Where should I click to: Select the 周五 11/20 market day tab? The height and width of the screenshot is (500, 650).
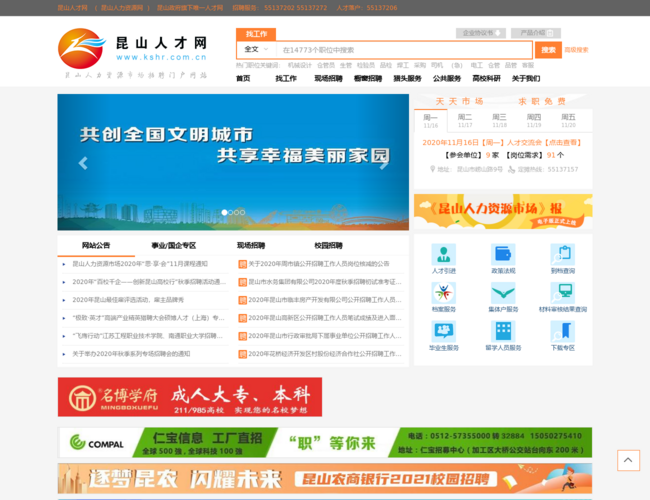(568, 121)
